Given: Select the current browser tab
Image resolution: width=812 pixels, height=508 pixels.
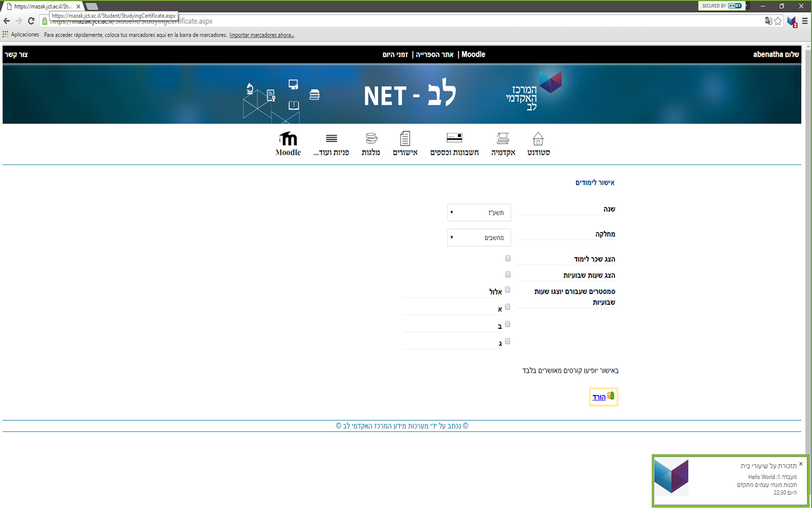Looking at the screenshot, I should pos(43,6).
